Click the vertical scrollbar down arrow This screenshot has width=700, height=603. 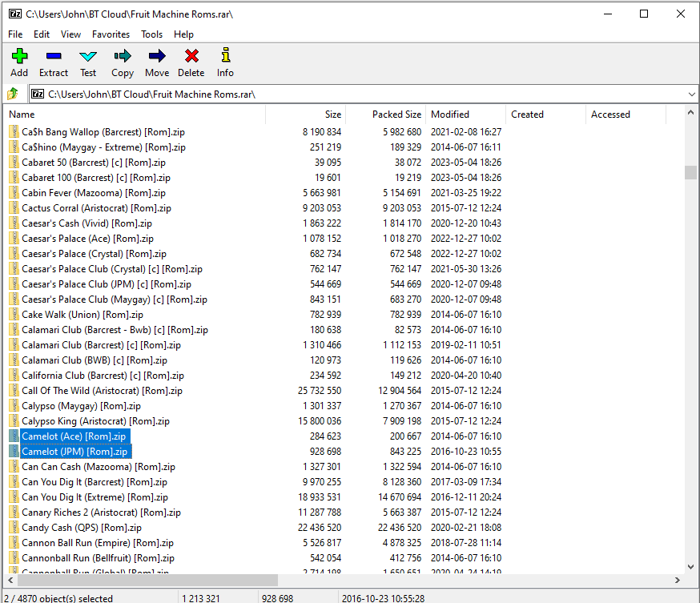(x=690, y=567)
